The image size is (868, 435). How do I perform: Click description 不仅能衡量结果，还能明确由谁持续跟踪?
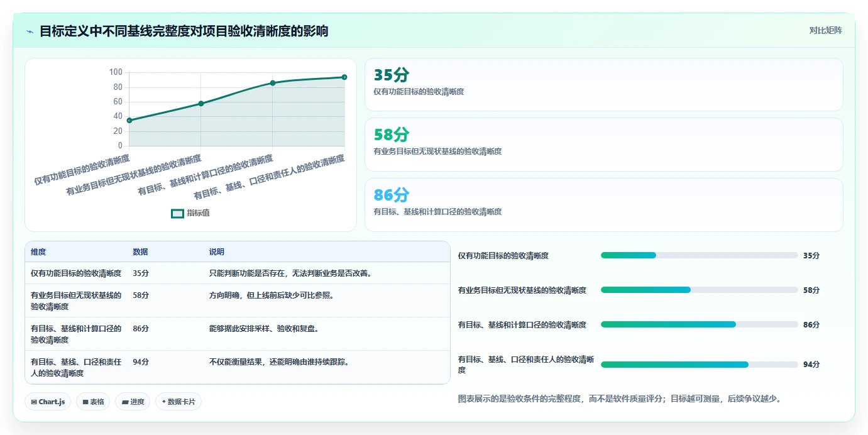click(279, 361)
